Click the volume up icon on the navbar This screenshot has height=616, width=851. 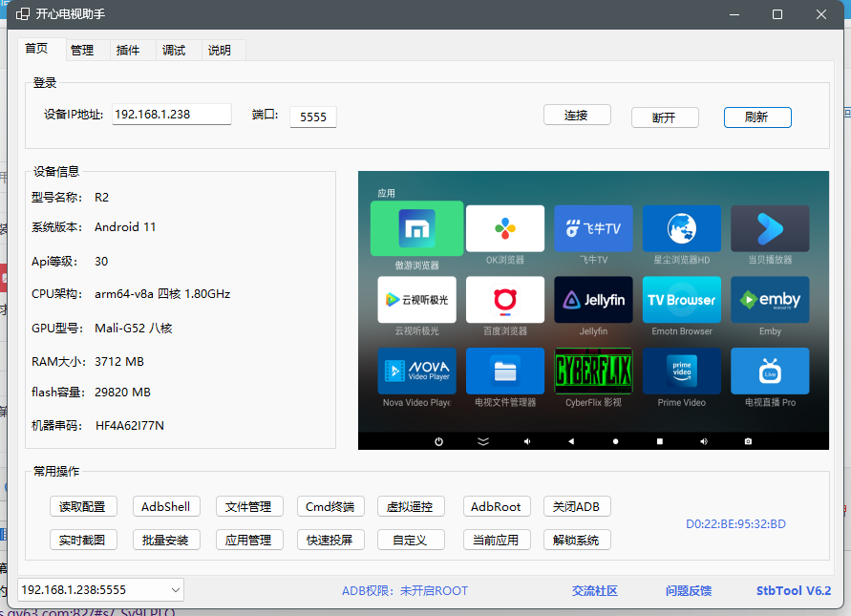[x=704, y=440]
